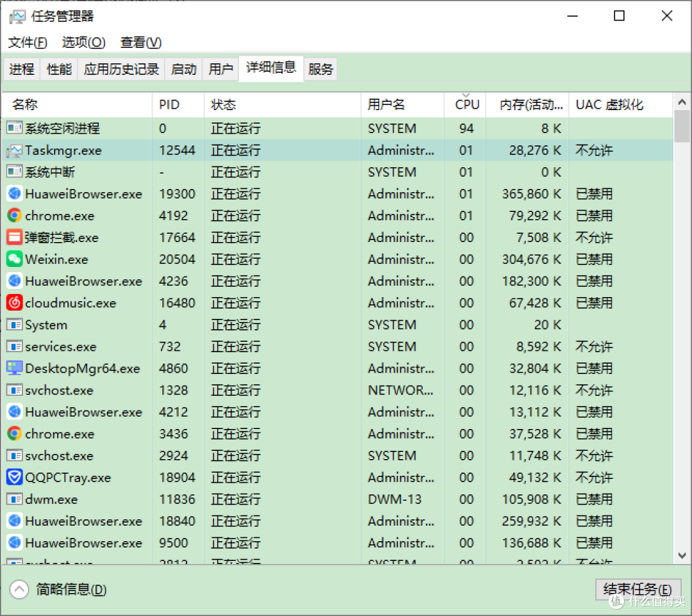Switch to the 进程 tab
This screenshot has height=616, width=692.
(x=22, y=69)
